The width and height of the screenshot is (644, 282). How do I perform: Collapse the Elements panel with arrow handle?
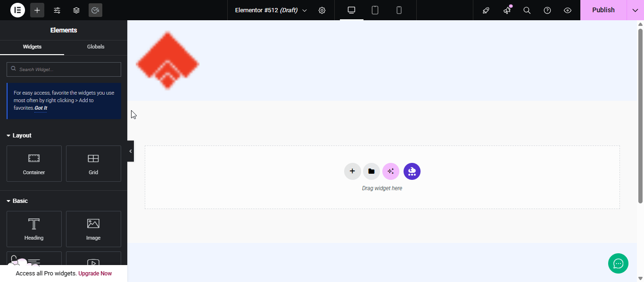[131, 151]
